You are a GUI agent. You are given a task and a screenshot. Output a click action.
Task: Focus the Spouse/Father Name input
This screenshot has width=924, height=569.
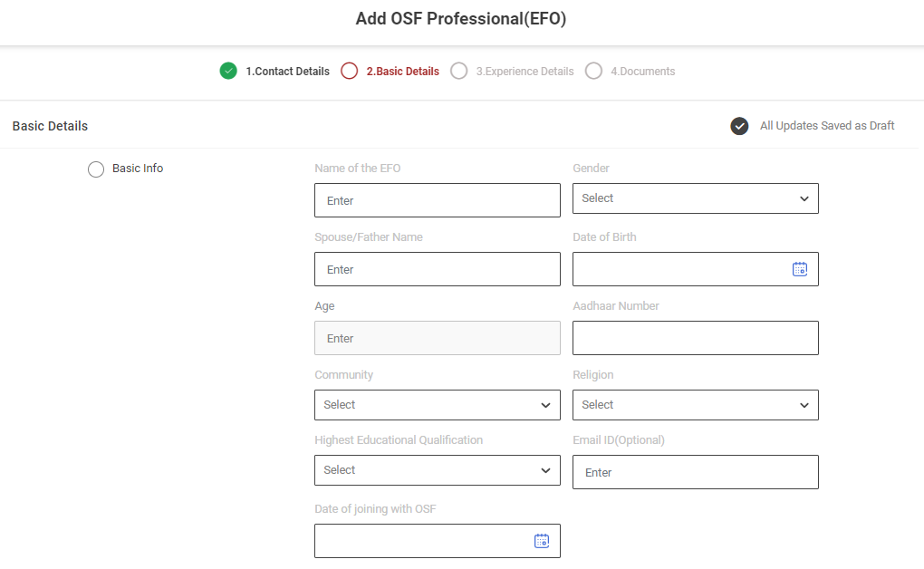click(437, 269)
